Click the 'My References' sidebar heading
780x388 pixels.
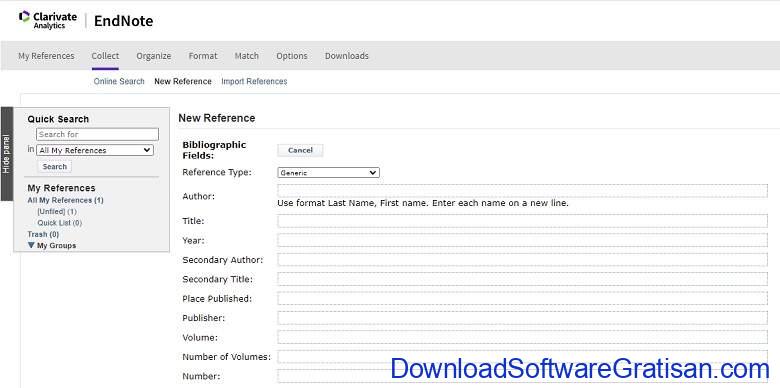tap(61, 188)
